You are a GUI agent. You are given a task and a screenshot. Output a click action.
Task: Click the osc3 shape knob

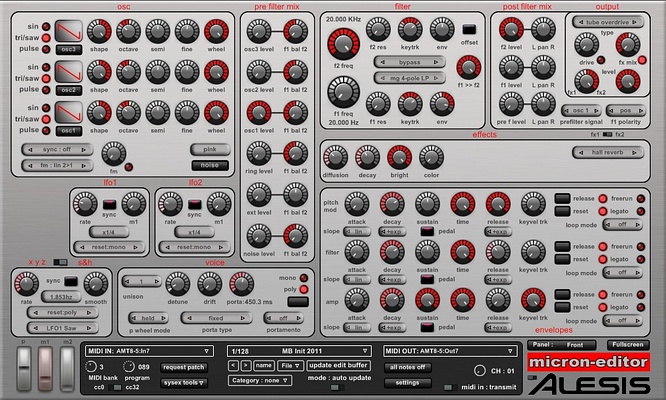(x=99, y=31)
